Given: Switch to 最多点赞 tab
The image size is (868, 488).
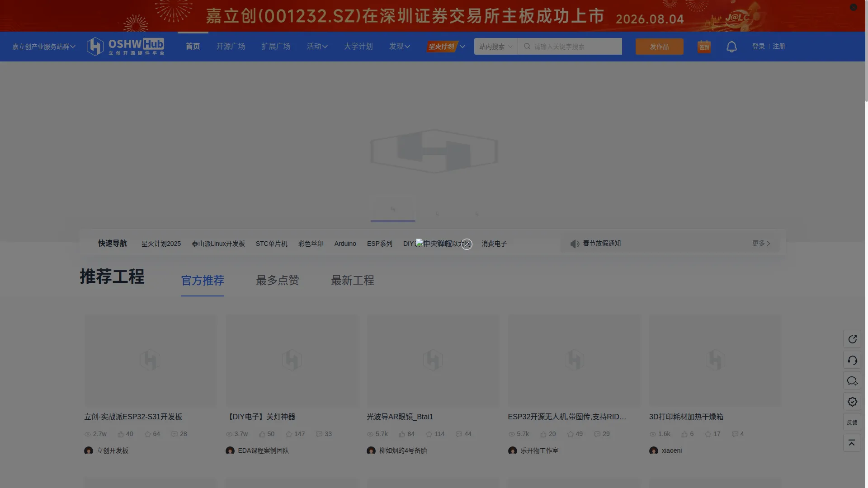Looking at the screenshot, I should click(278, 281).
